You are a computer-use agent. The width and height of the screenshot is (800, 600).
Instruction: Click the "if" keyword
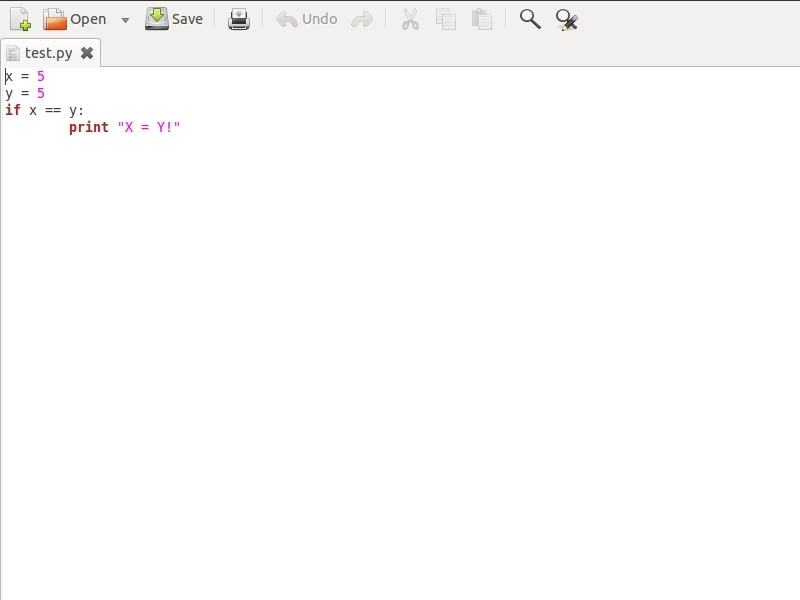pos(13,110)
